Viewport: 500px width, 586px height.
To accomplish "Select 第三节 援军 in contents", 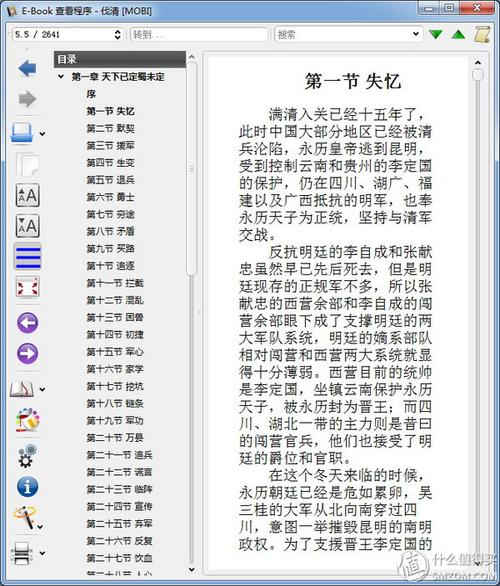I will pos(110,146).
